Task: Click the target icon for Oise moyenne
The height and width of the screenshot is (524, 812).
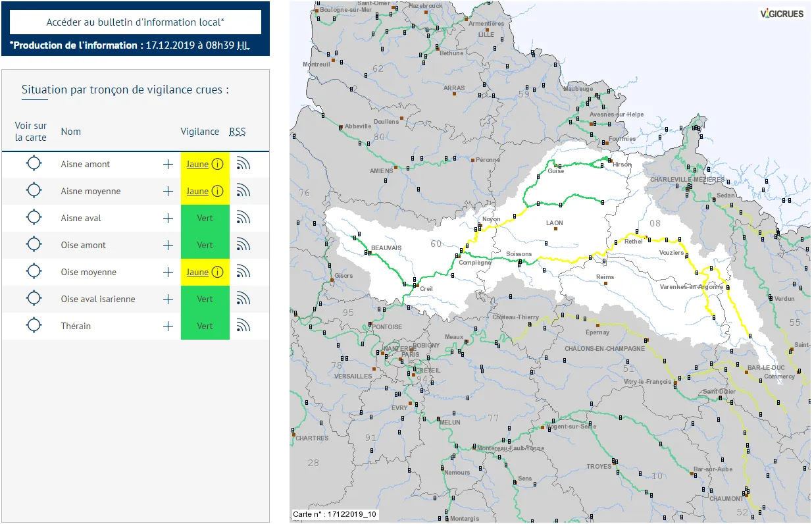Action: point(34,272)
